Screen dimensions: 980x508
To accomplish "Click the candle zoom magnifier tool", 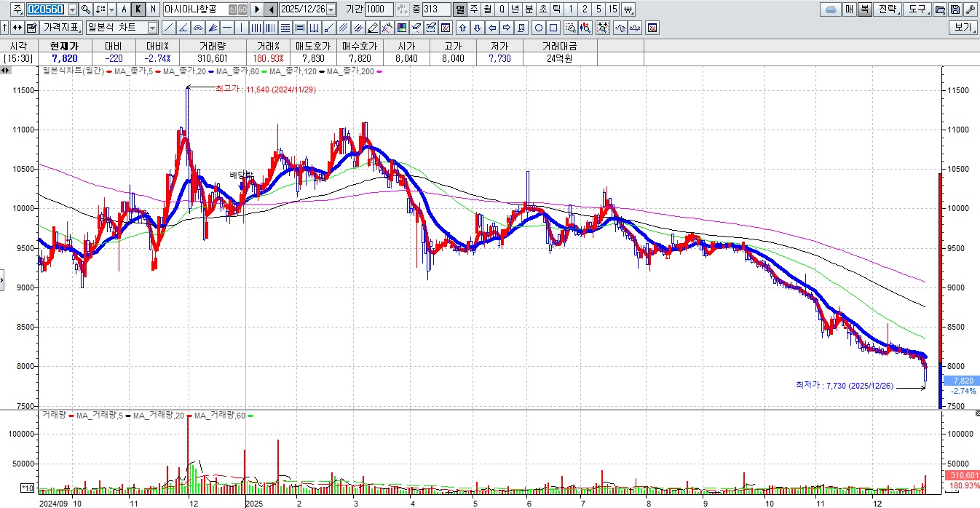I will point(585,28).
